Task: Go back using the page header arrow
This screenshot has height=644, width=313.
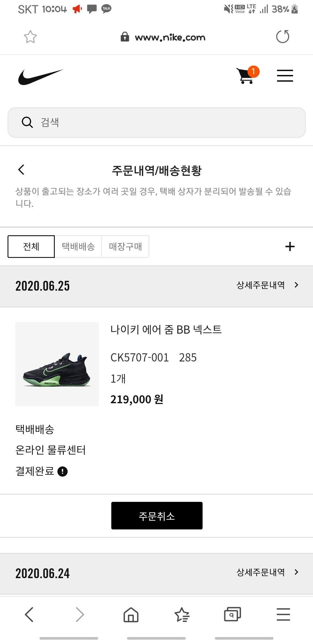Action: pos(21,170)
